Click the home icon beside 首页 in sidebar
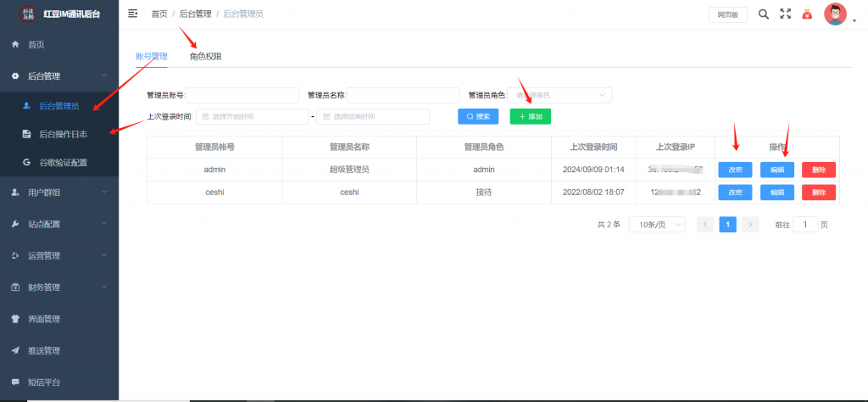Image resolution: width=868 pixels, height=402 pixels. coord(15,44)
